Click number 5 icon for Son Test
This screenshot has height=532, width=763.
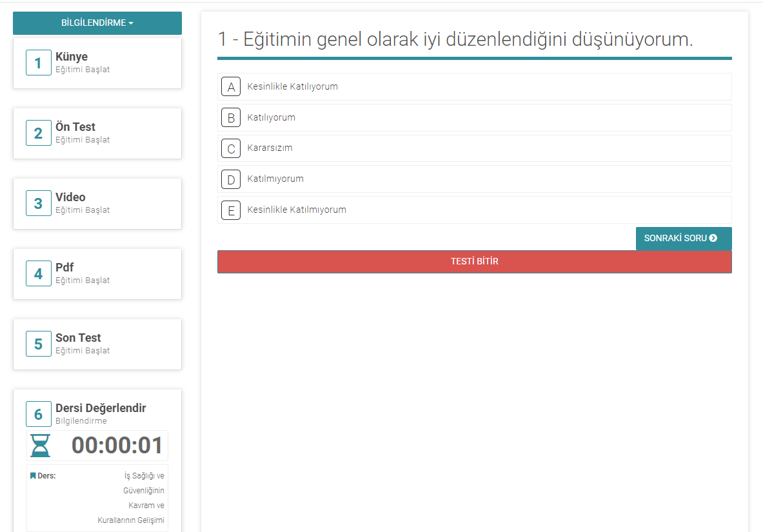point(38,344)
